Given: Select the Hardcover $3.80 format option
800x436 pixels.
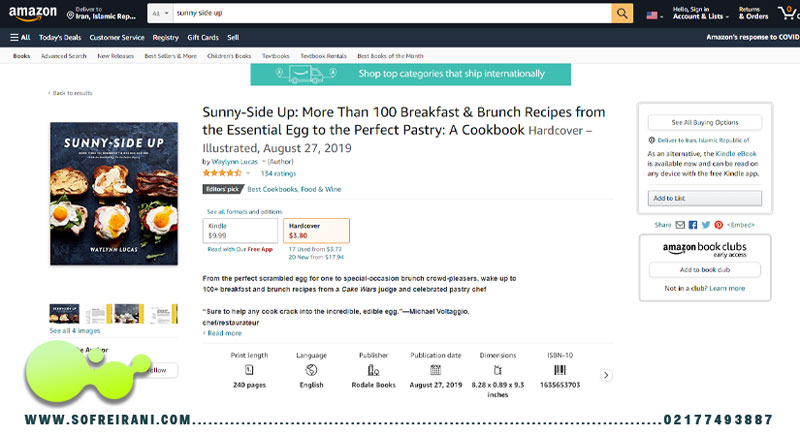Looking at the screenshot, I should click(316, 230).
